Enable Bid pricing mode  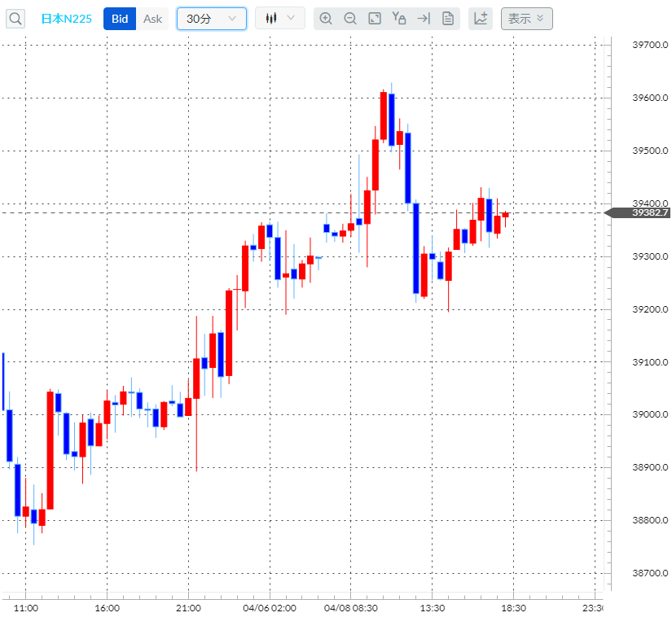[119, 18]
